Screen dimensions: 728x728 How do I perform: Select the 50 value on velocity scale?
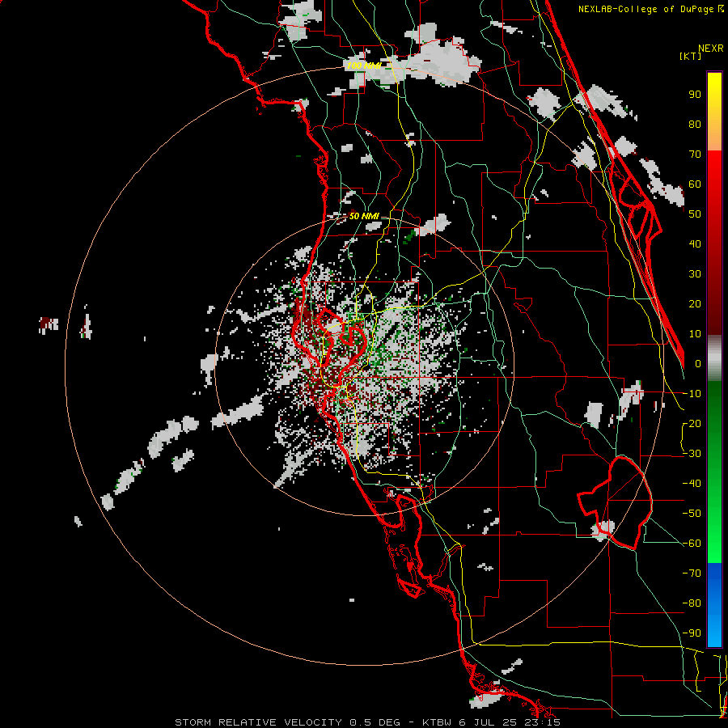pos(695,214)
